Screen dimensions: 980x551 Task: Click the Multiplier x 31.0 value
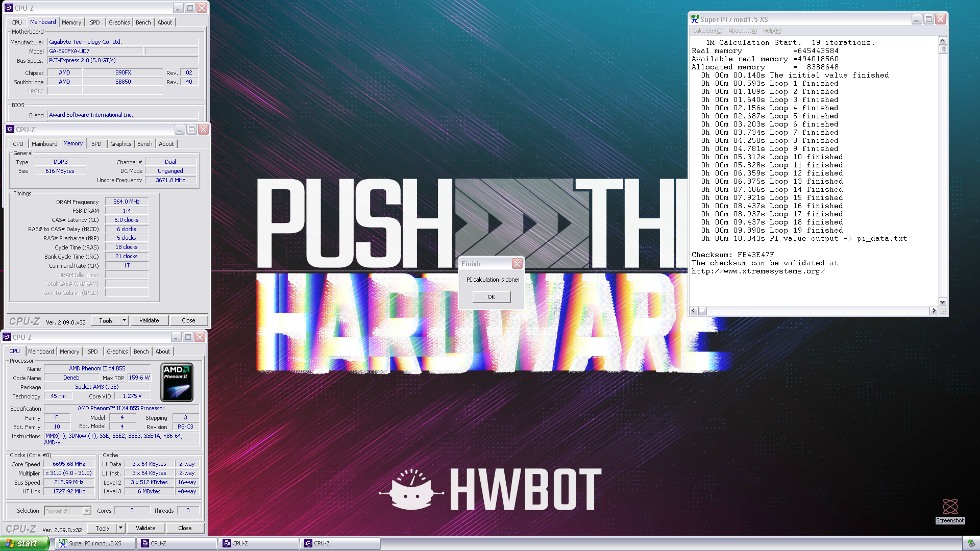click(x=69, y=473)
